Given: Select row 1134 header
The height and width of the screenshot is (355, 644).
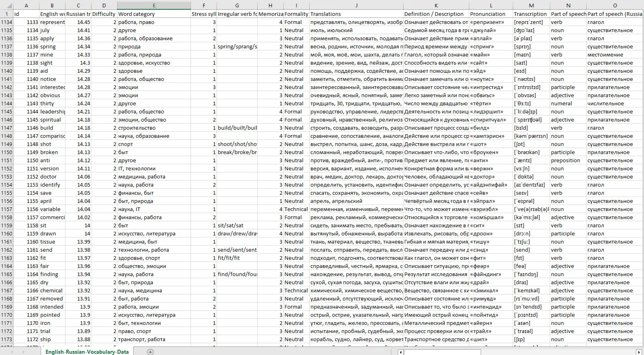Looking at the screenshot, I should 7,22.
